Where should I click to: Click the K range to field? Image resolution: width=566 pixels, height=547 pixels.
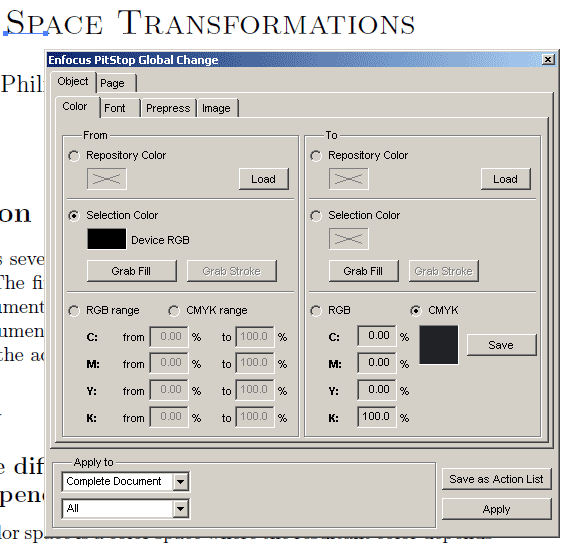tap(255, 417)
